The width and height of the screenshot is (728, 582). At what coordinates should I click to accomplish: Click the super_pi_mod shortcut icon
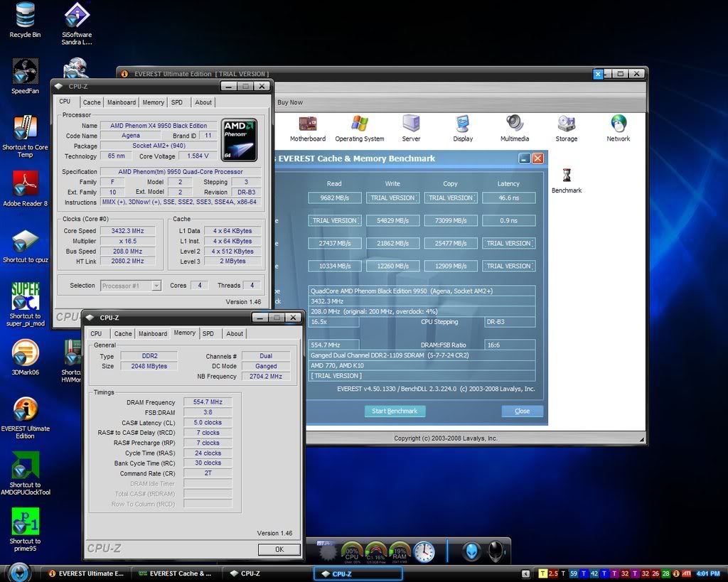(25, 304)
